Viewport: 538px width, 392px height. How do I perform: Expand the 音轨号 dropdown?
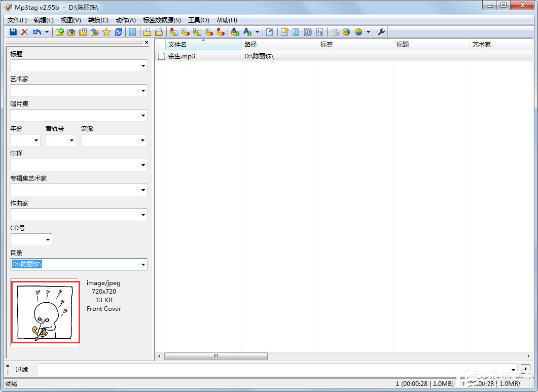(71, 140)
